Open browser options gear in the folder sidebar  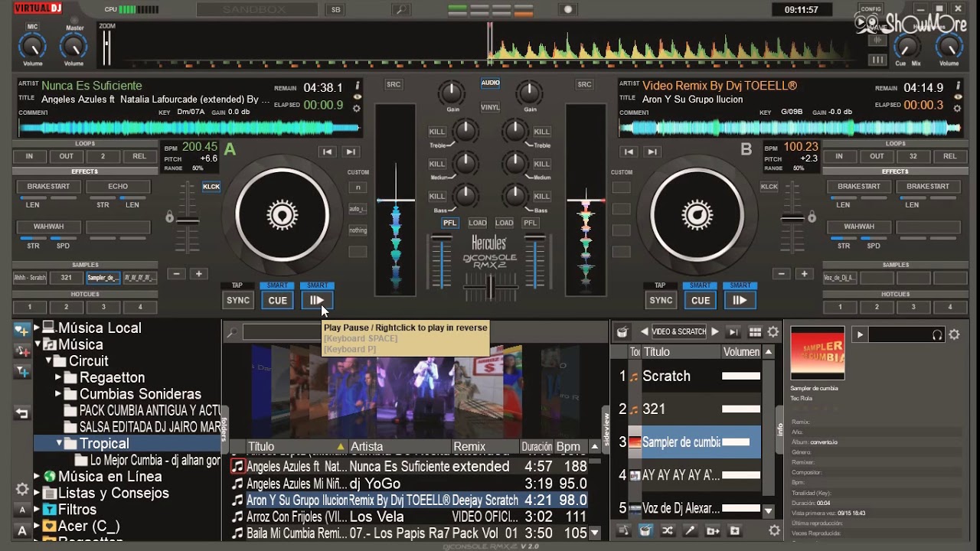[x=22, y=489]
